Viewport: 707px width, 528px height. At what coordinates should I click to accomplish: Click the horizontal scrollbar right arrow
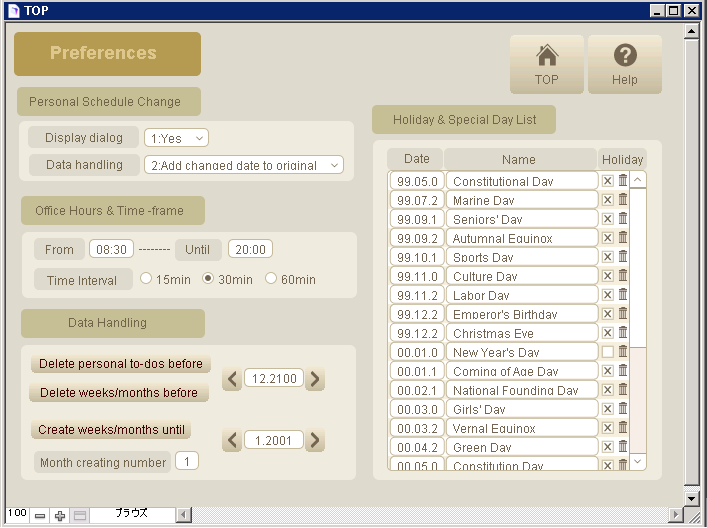pos(675,515)
